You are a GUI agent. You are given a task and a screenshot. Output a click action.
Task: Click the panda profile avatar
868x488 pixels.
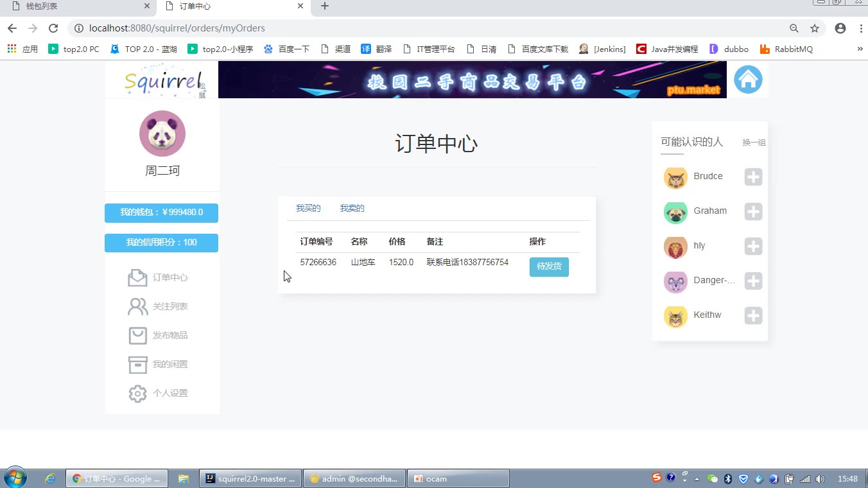162,134
